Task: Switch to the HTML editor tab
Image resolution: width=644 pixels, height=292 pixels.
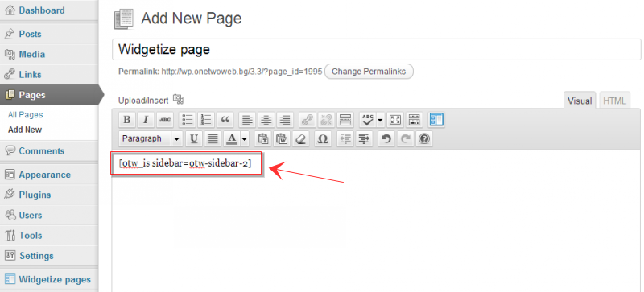Action: 614,101
